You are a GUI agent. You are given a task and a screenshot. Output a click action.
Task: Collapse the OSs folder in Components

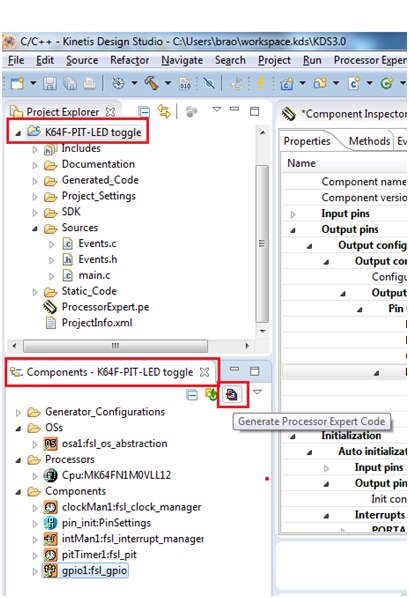[18, 429]
